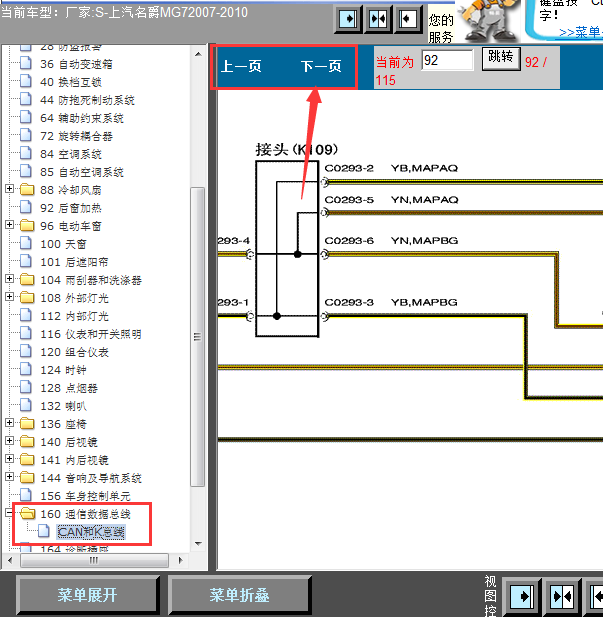Click the 跳转 jump button
The width and height of the screenshot is (603, 617).
(x=501, y=58)
